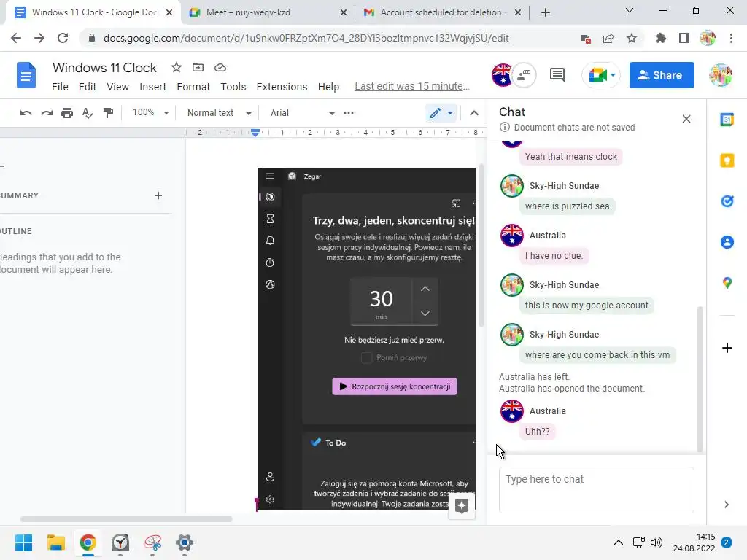Open Windows Start menu
Screen dimensions: 747x560
coord(23,542)
